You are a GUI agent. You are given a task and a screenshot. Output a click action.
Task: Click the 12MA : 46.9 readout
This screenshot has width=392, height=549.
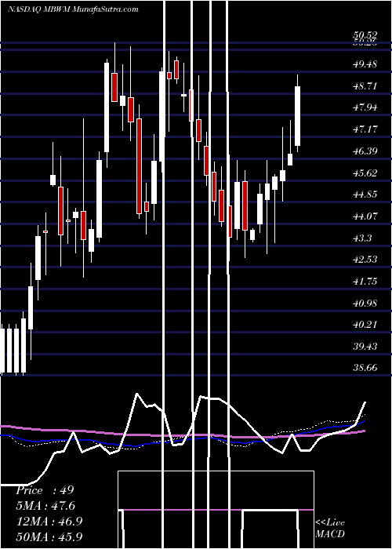pyautogui.click(x=49, y=521)
